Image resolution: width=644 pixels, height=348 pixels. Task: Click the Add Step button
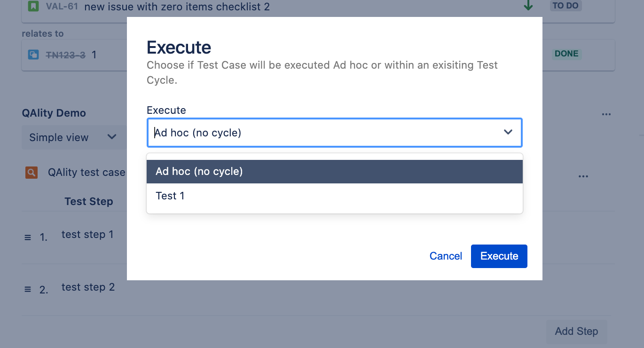coord(576,331)
